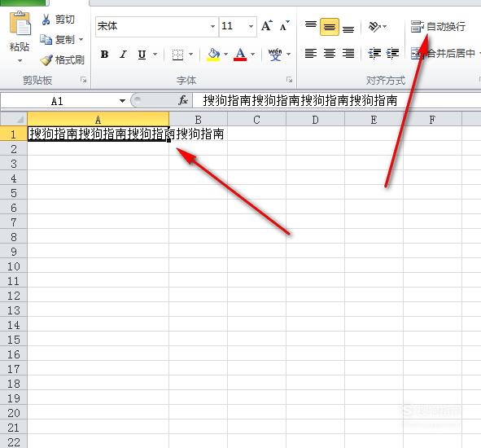
Task: Align text left
Action: [311, 54]
